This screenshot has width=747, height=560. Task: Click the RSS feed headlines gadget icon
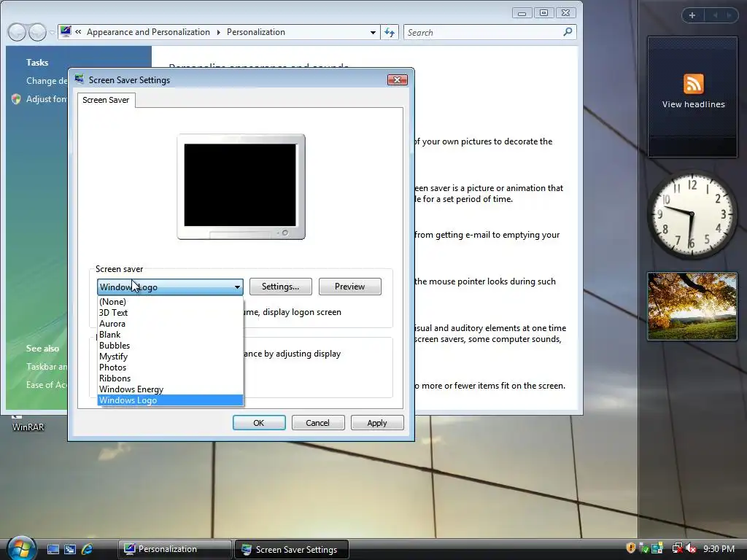[693, 84]
